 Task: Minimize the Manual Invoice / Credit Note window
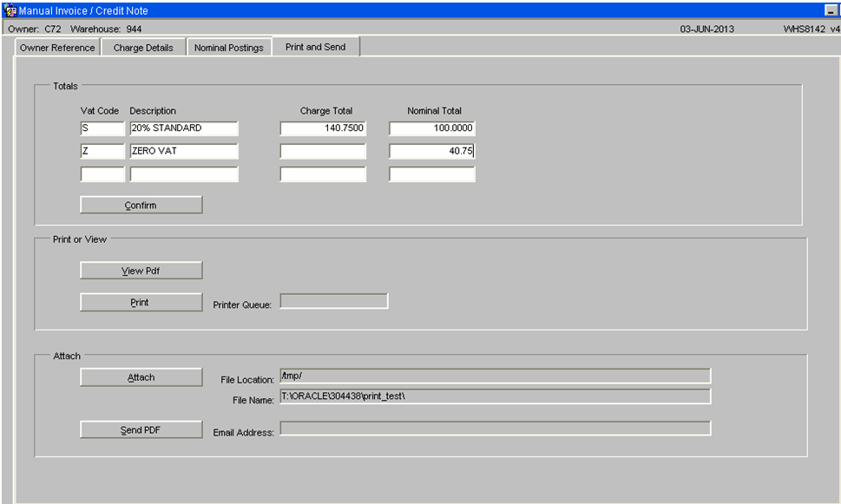pyautogui.click(x=831, y=10)
